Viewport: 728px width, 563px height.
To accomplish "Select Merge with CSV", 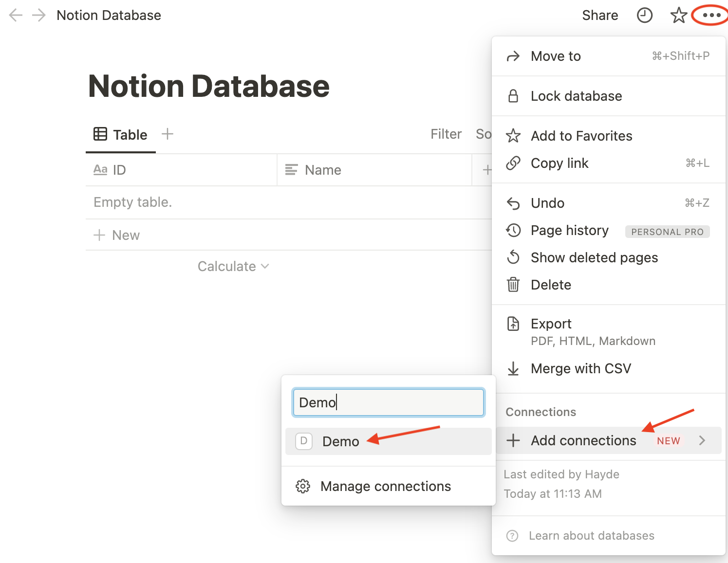I will [x=608, y=368].
